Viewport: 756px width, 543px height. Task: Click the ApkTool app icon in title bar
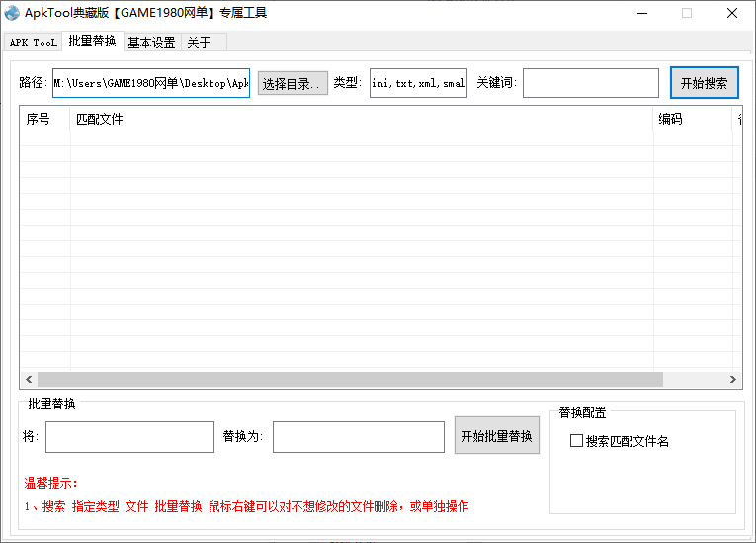point(12,13)
